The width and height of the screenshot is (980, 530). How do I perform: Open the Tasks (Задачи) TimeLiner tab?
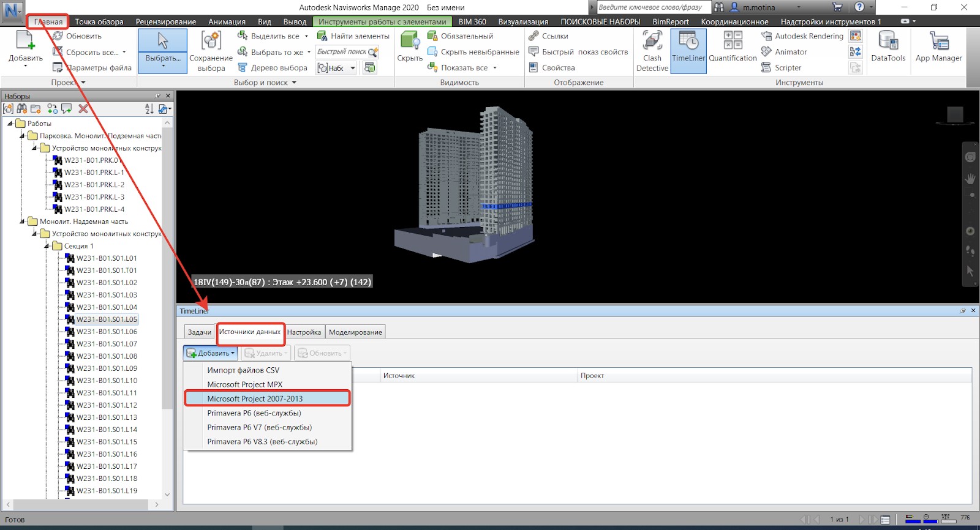[200, 332]
